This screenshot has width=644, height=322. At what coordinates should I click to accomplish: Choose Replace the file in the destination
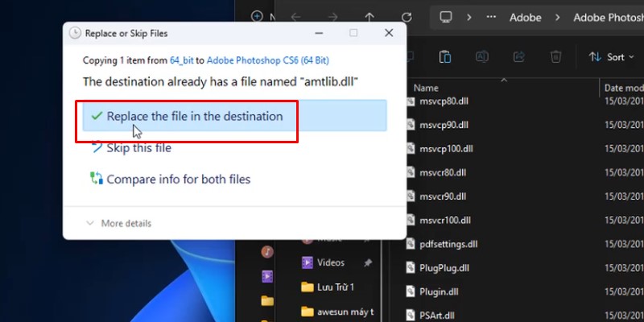pyautogui.click(x=194, y=116)
